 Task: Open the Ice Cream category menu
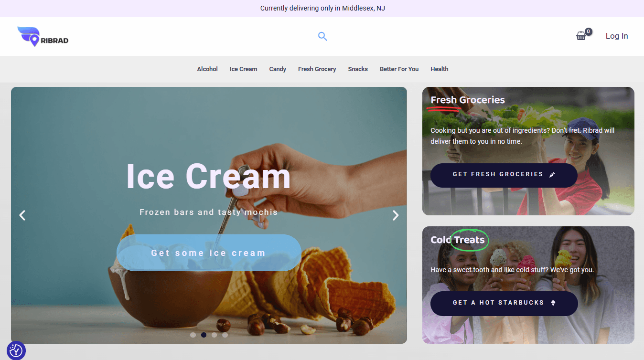[243, 69]
